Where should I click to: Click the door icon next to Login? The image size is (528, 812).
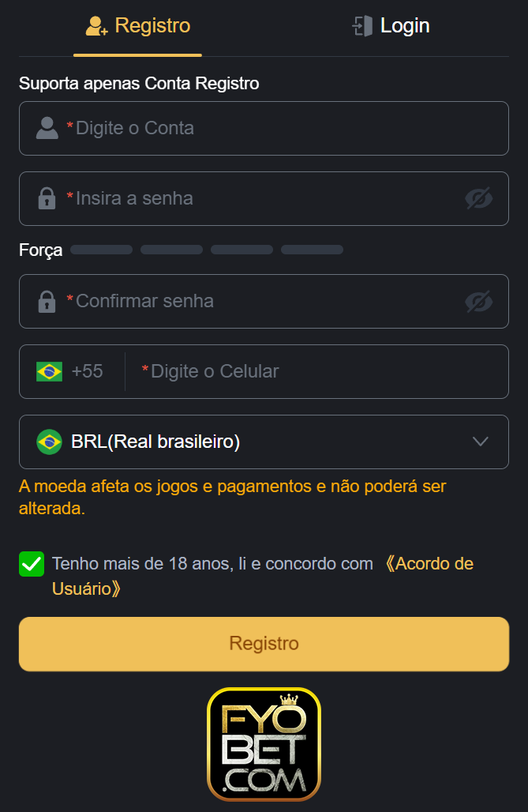(362, 24)
